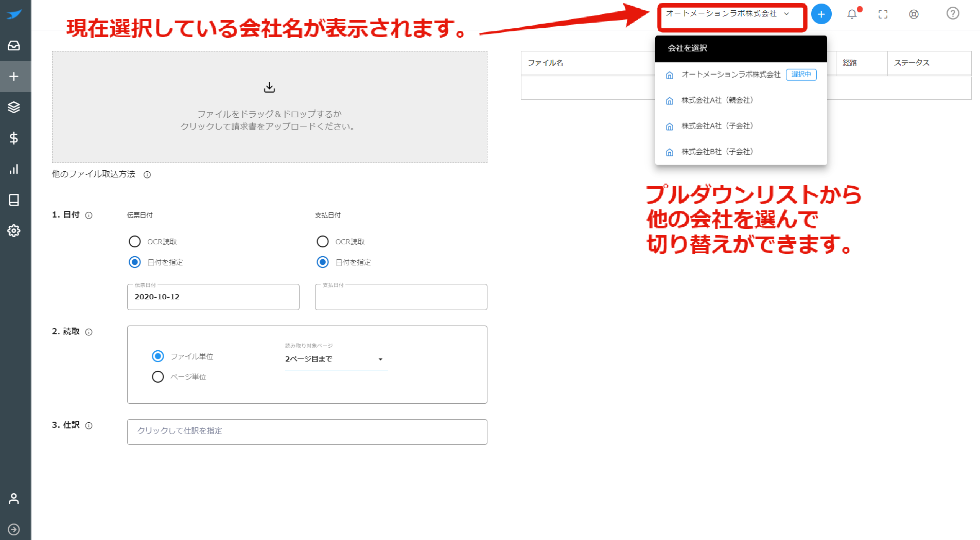This screenshot has width=980, height=540.
Task: Click the download icon in upload area
Action: 269,87
